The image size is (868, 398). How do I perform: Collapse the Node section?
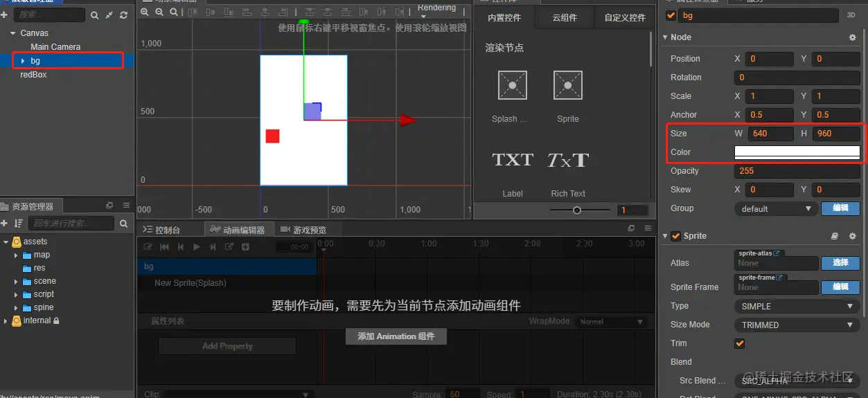[x=666, y=37]
